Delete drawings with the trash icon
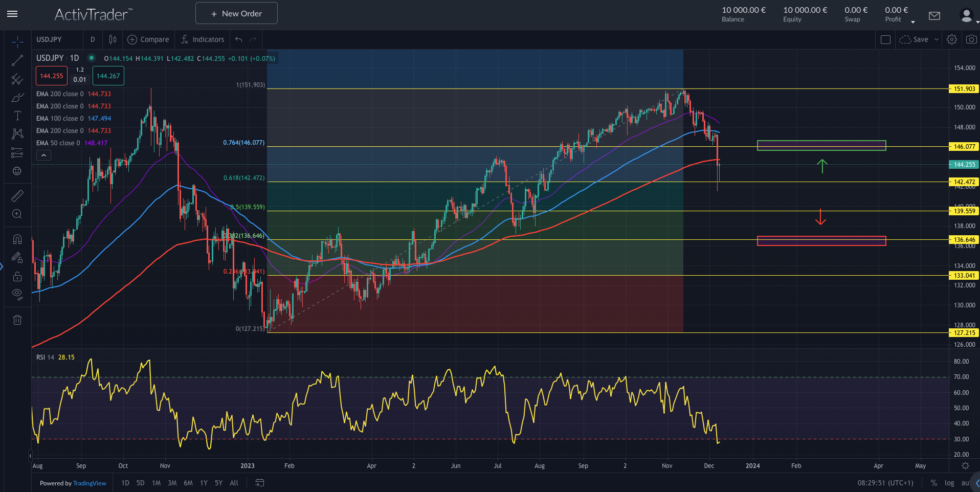This screenshot has height=492, width=980. tap(17, 320)
